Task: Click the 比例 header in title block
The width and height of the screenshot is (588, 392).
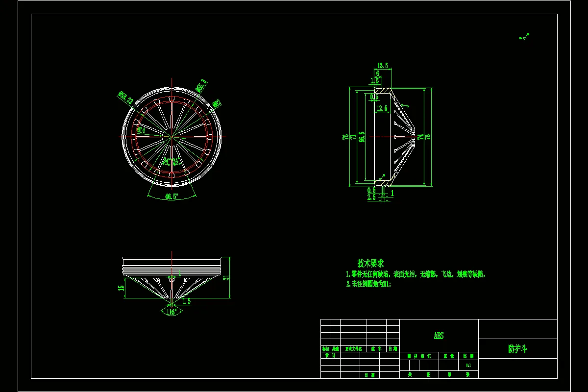Action: (468, 356)
